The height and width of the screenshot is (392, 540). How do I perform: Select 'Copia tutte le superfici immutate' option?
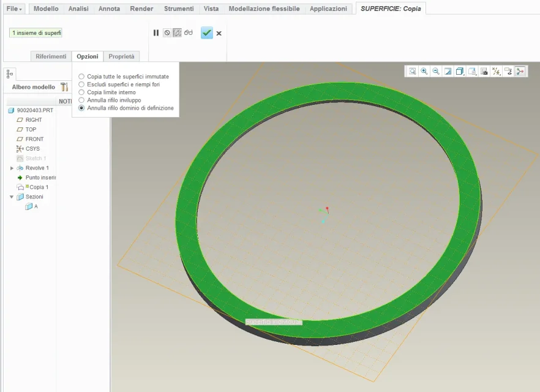(x=81, y=77)
